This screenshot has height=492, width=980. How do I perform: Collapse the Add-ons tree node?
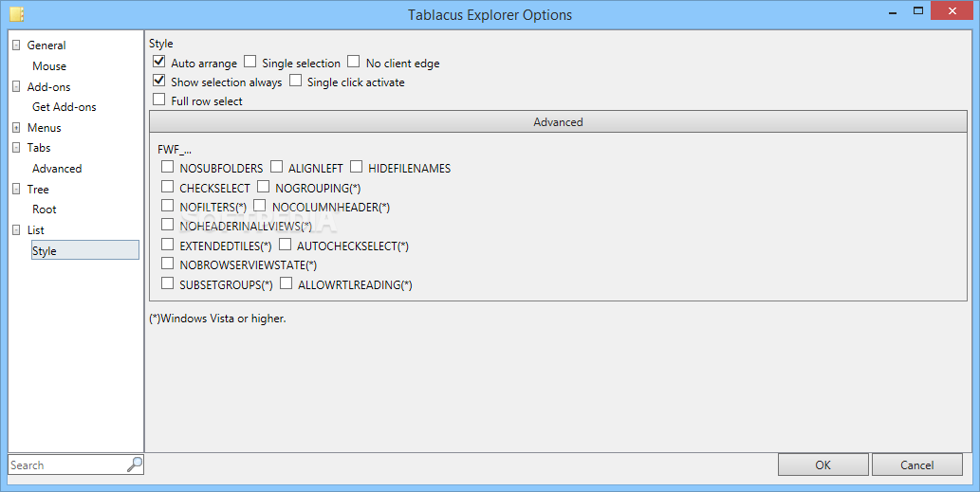pos(16,87)
